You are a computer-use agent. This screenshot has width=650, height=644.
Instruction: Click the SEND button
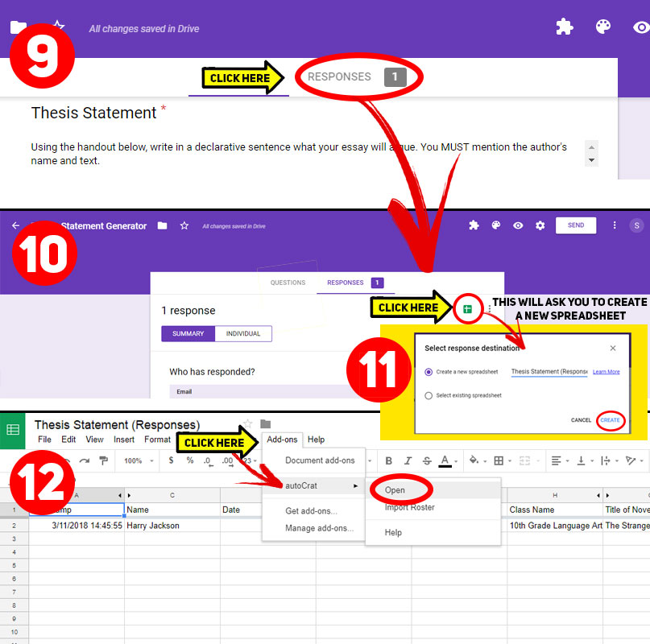coord(575,225)
